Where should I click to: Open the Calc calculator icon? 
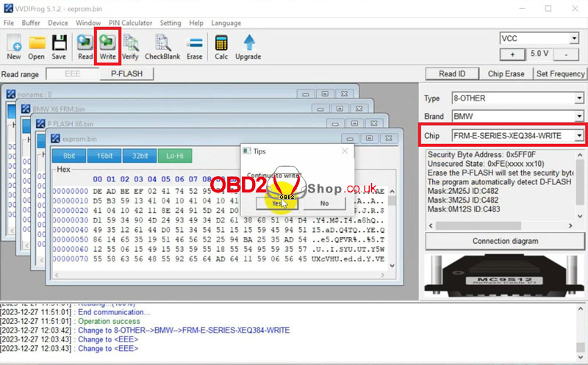[x=221, y=47]
